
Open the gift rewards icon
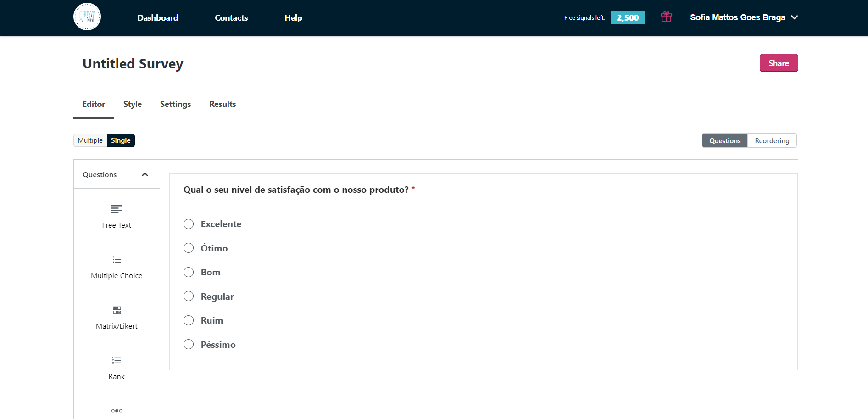tap(666, 17)
